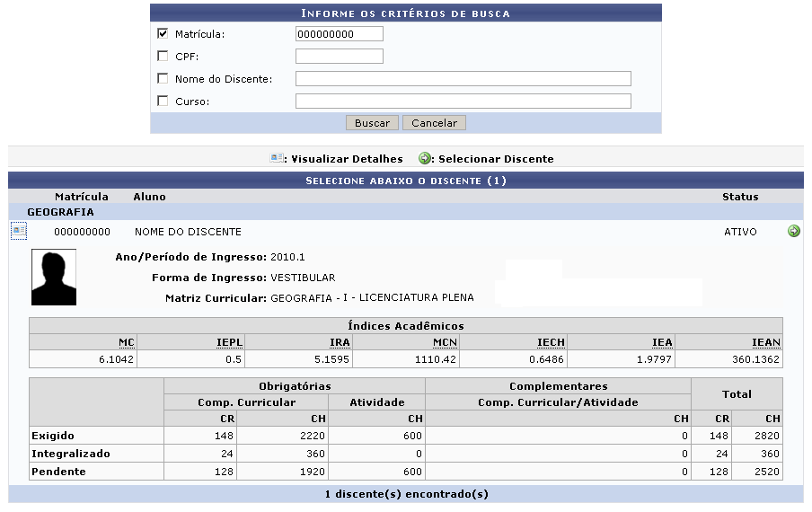812x512 pixels.
Task: Tick the Nome do Discente checkbox
Action: (x=163, y=78)
